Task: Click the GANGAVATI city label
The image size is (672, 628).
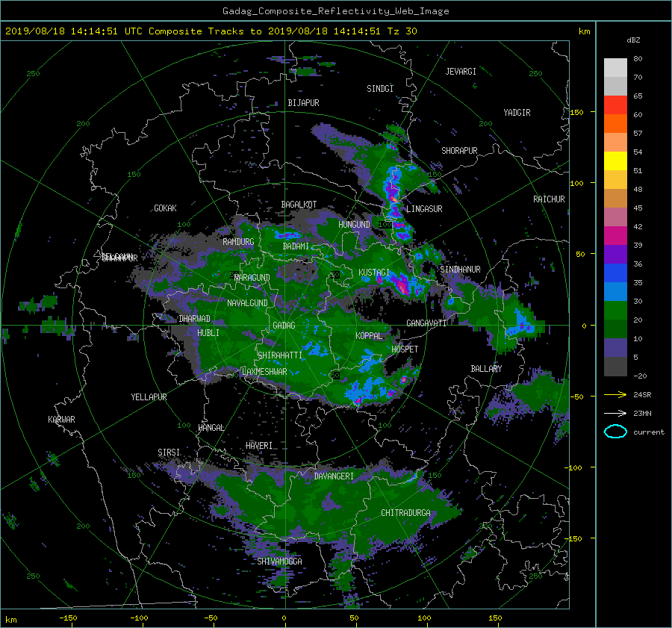Action: (x=426, y=323)
